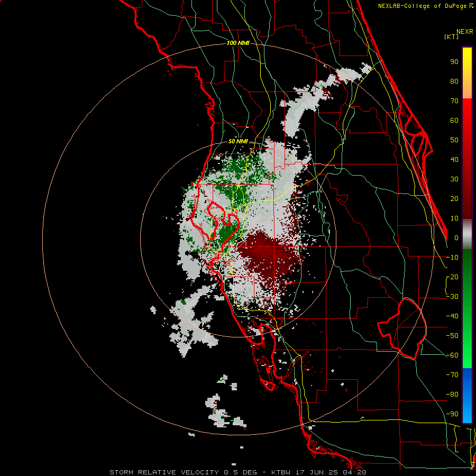This screenshot has width=476, height=476.
Task: Click the -50 value on velocity scale
Action: [x=452, y=336]
